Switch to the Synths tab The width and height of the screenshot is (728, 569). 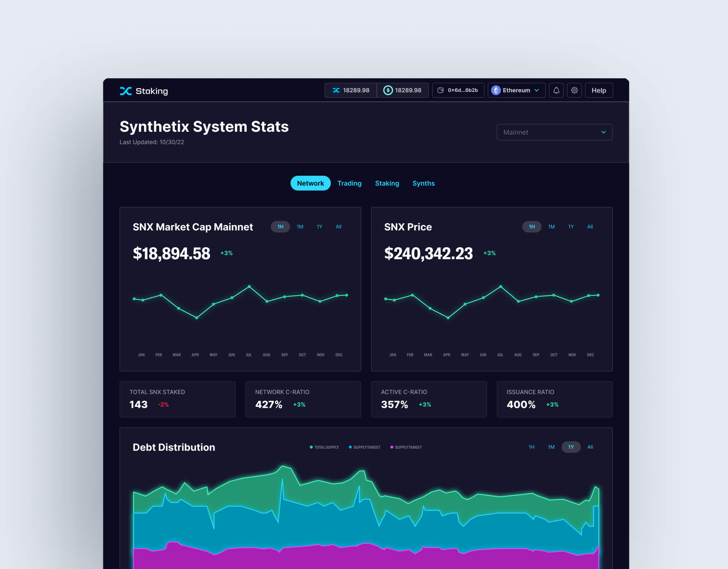(x=423, y=183)
